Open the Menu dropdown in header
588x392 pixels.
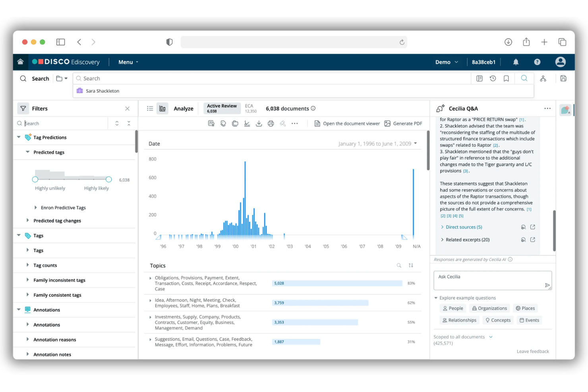pos(128,62)
